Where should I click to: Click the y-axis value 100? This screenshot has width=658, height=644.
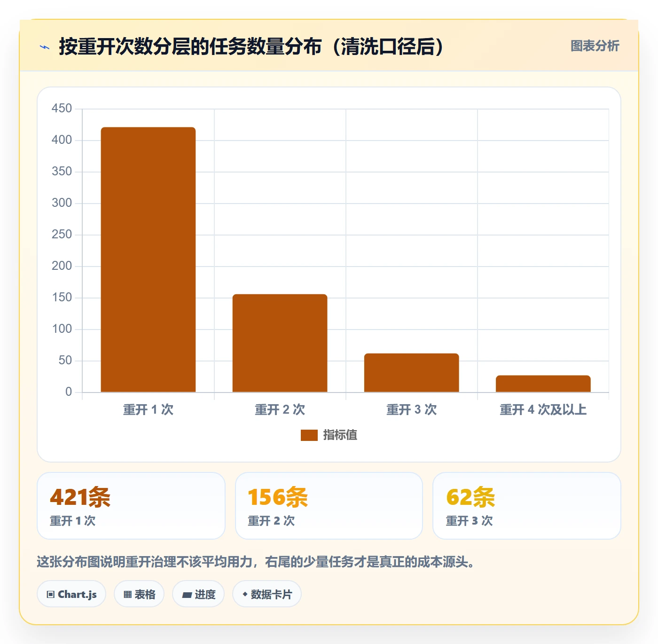tap(62, 329)
